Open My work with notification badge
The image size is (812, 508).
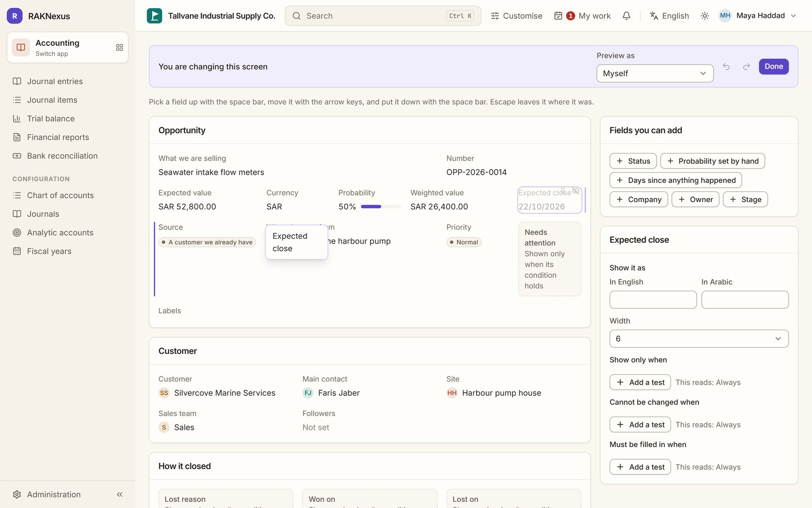(583, 16)
